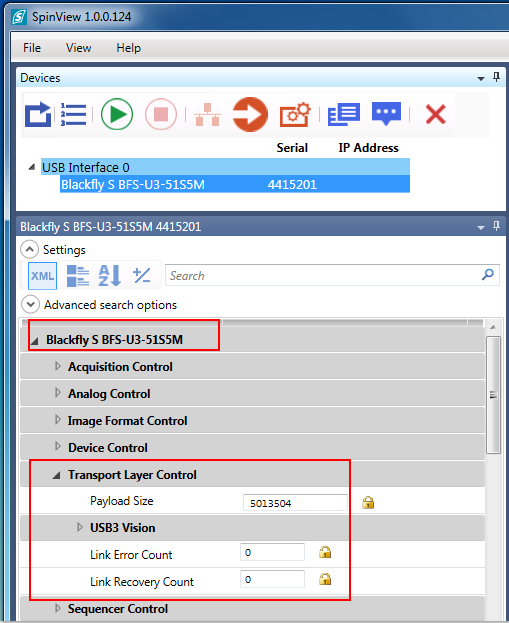
Task: Click the red X remove icon
Action: coord(436,114)
